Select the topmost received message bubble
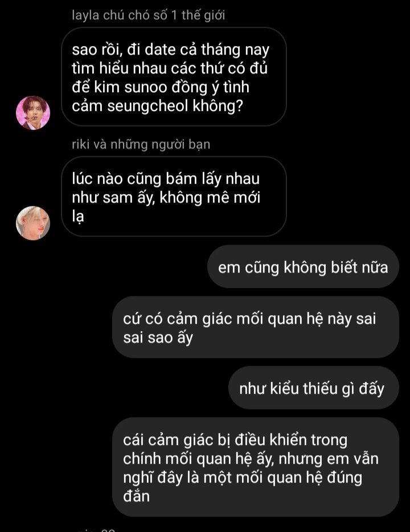 (174, 77)
